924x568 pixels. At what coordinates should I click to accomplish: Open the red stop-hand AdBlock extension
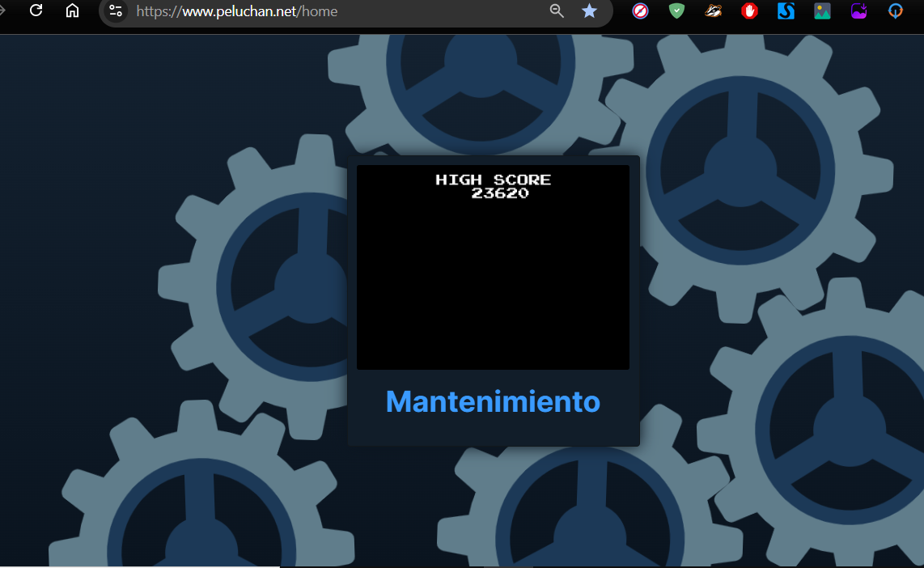pos(749,11)
